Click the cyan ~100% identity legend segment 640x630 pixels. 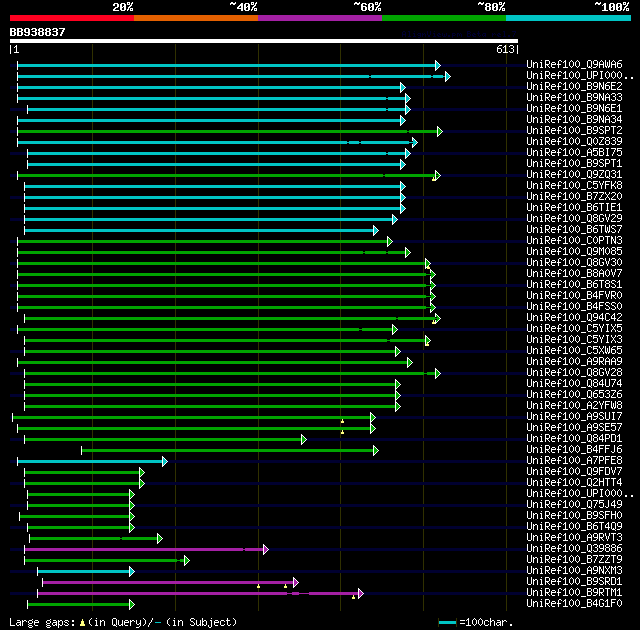[x=569, y=18]
